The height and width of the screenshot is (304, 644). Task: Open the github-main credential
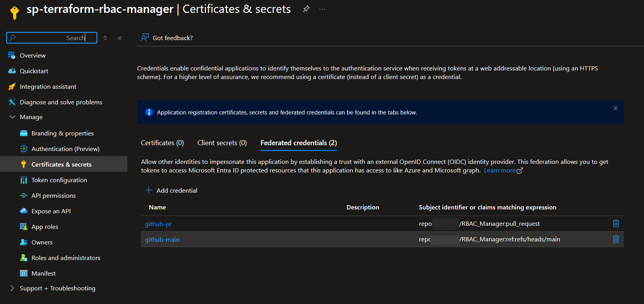pos(162,239)
